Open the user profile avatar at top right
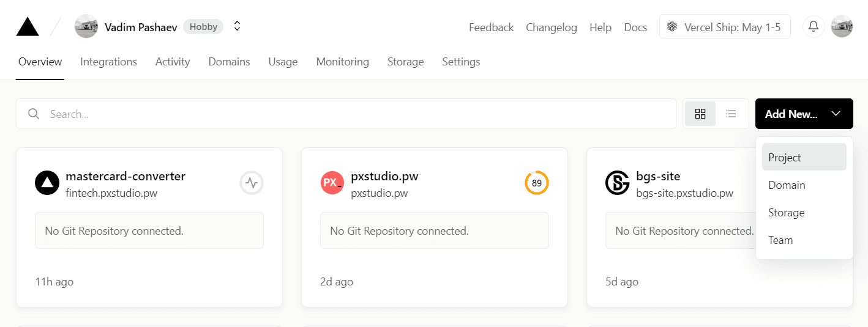Screen dimensions: 868x327 point(842,27)
